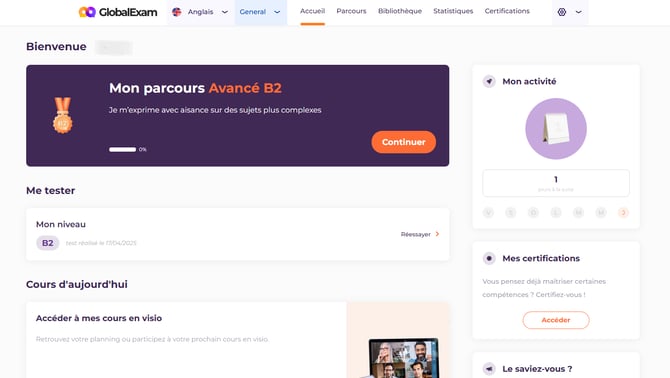This screenshot has height=378, width=670.
Task: Click the Mon activité rocket icon
Action: click(489, 81)
